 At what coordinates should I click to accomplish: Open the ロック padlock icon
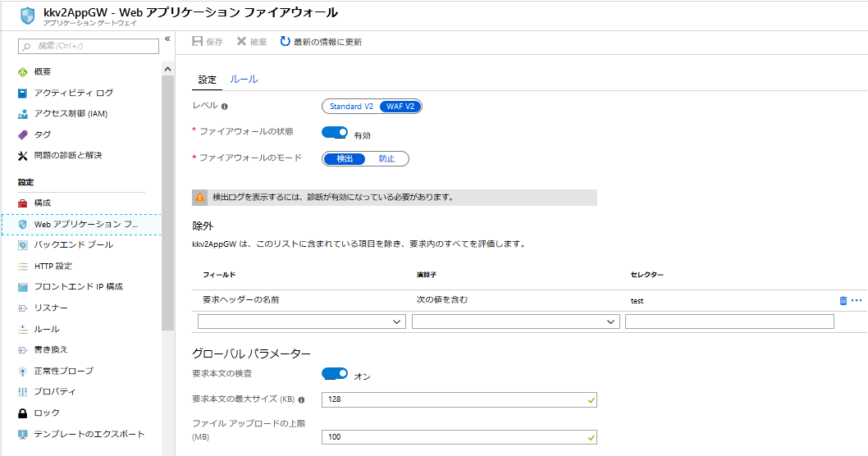pos(23,413)
